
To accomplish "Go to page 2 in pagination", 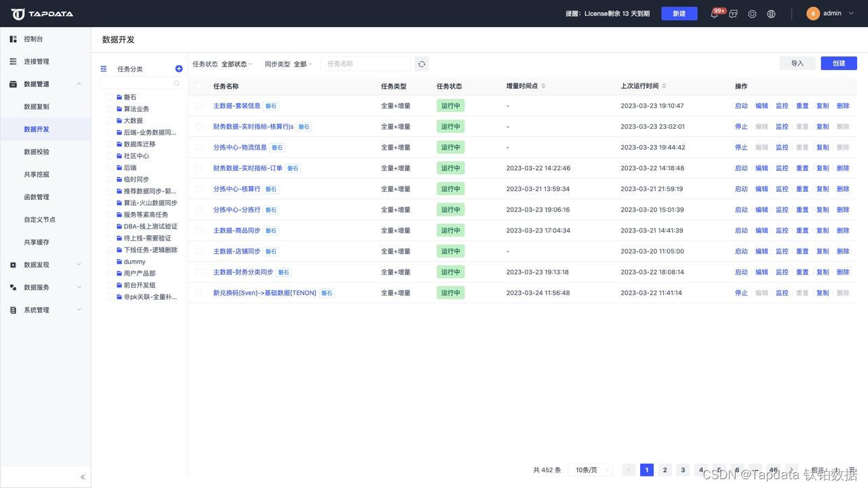I will (x=665, y=470).
